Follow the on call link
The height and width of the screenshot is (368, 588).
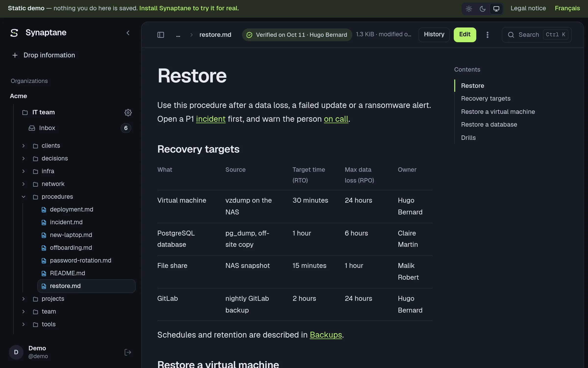tap(336, 119)
